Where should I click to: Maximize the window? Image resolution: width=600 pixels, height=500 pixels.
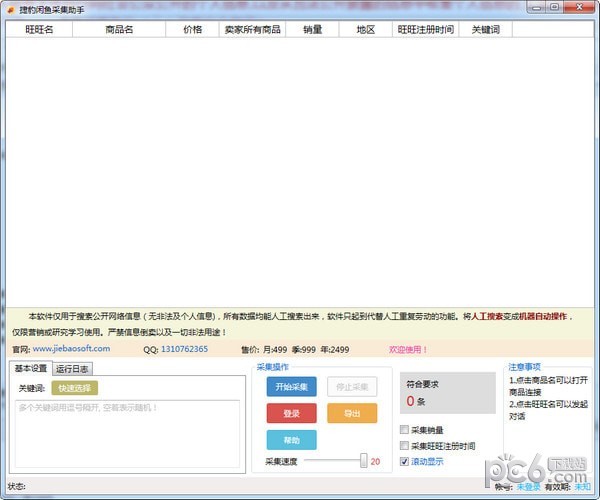tap(554, 7)
